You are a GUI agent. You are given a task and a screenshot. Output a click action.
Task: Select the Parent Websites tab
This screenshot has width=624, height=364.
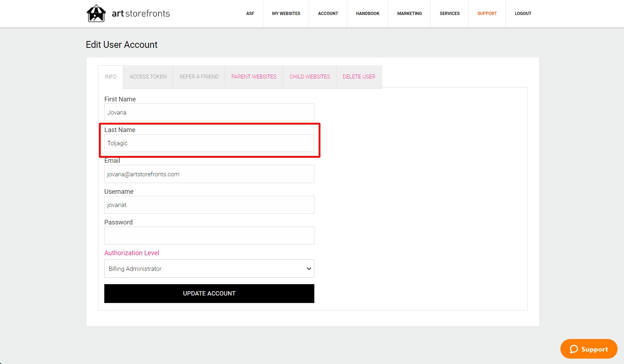click(x=253, y=76)
